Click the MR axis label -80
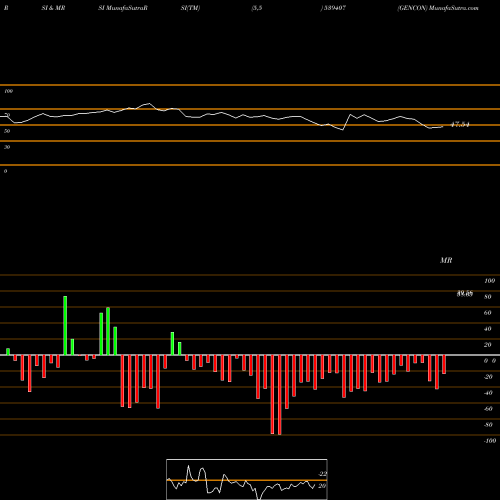Image resolution: width=500 pixels, height=500 pixels. tap(488, 425)
